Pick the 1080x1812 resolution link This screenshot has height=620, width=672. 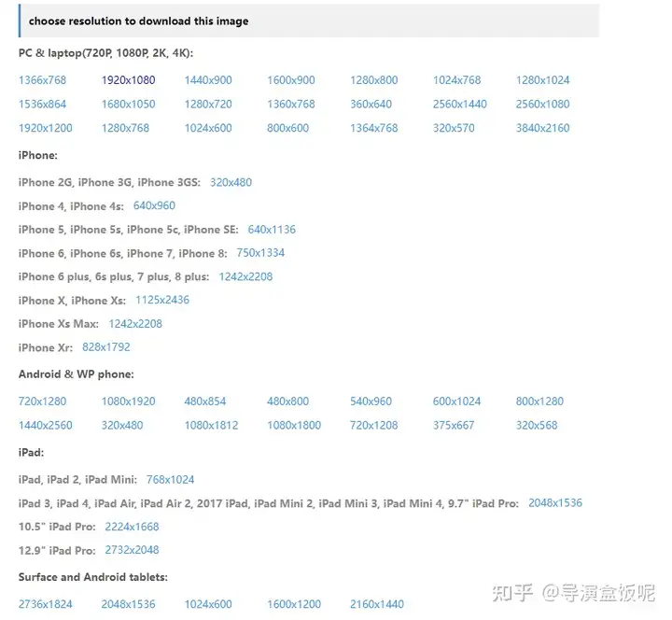(211, 426)
